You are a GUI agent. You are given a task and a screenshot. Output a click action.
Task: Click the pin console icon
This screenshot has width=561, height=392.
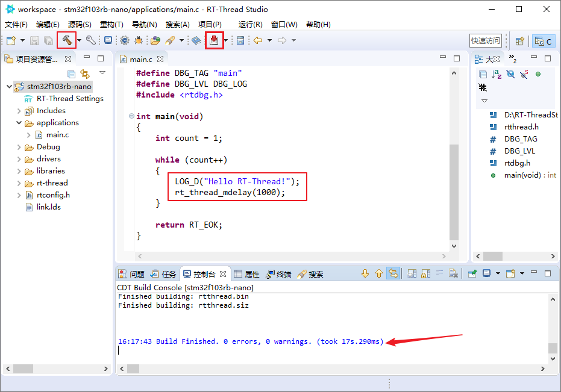tap(472, 274)
